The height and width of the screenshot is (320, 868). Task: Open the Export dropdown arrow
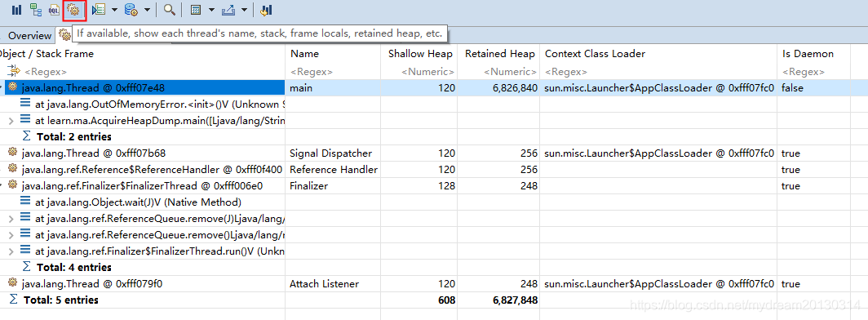[x=244, y=10]
